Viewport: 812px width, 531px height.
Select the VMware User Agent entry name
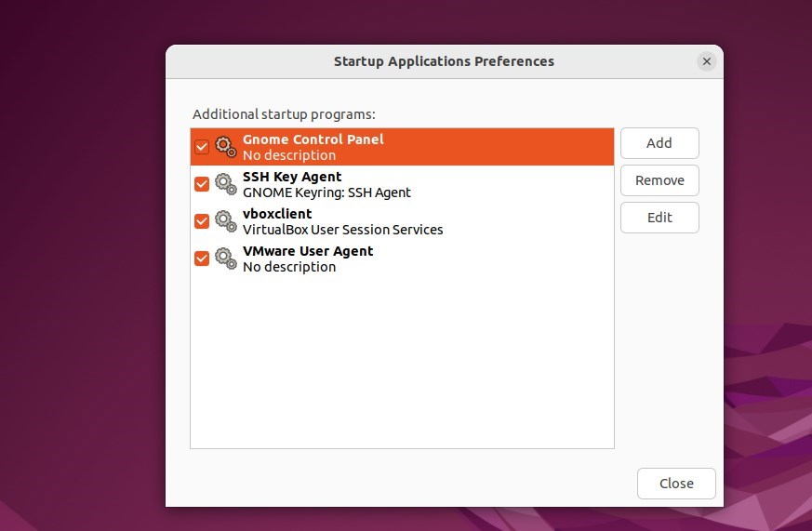click(308, 251)
